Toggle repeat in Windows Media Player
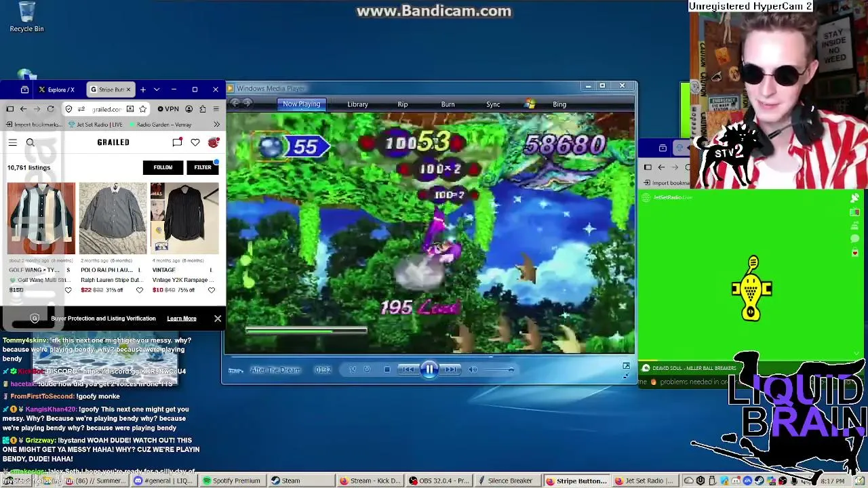The height and width of the screenshot is (488, 868). tap(367, 369)
